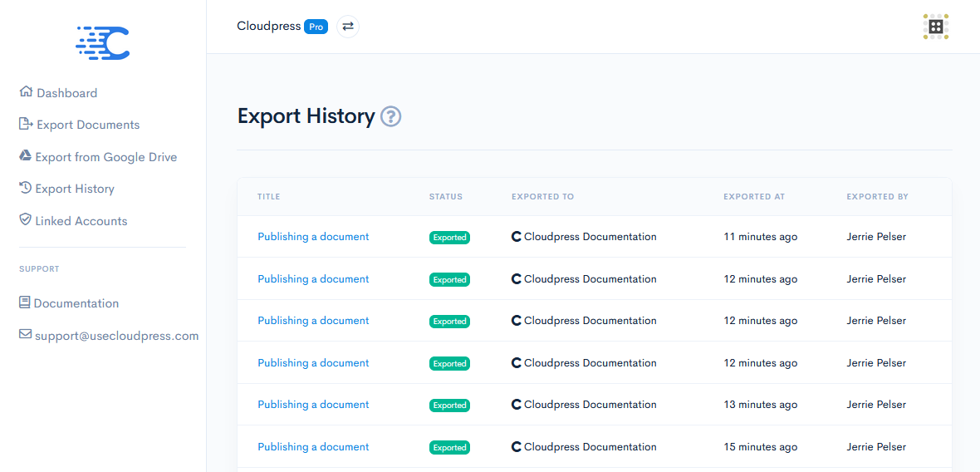Click the EXPORTED AT column header
Screen dimensions: 980x472
point(754,196)
